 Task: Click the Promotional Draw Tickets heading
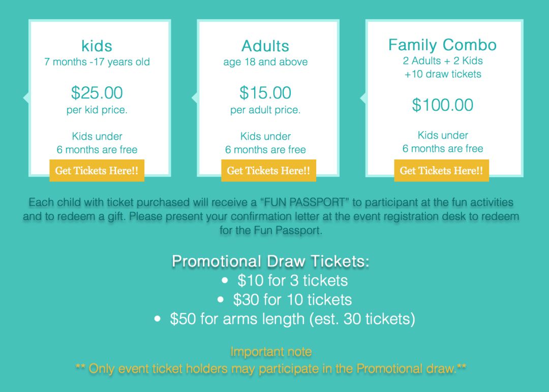click(270, 261)
